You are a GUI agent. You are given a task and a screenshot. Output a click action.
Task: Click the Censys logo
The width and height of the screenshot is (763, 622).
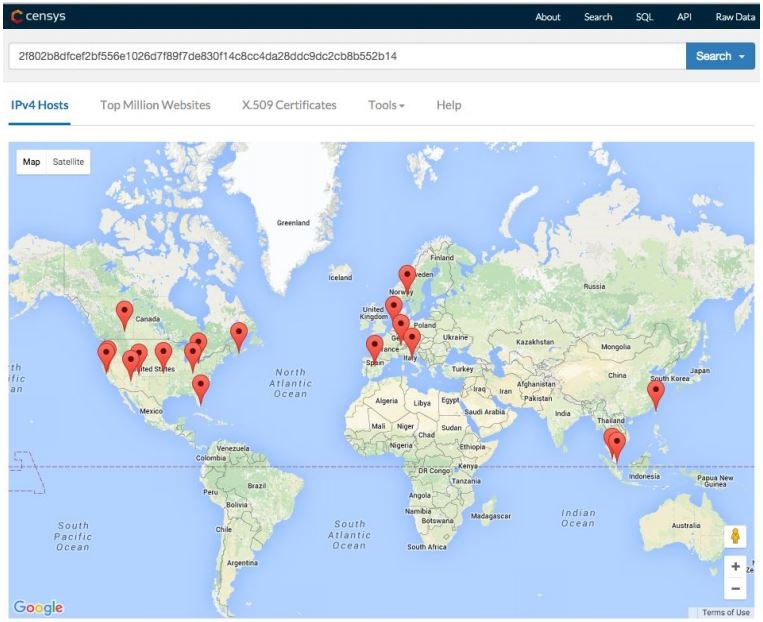click(38, 16)
